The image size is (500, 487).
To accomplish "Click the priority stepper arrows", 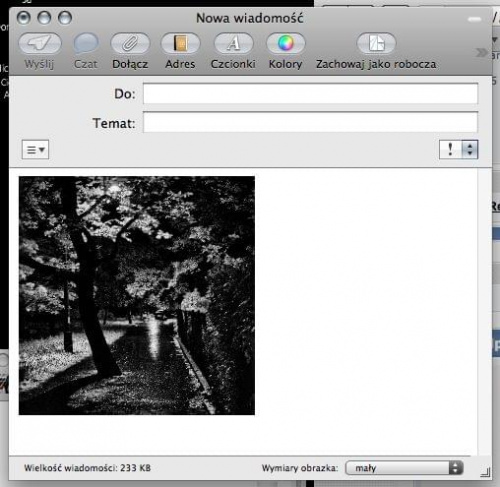I will (x=470, y=149).
